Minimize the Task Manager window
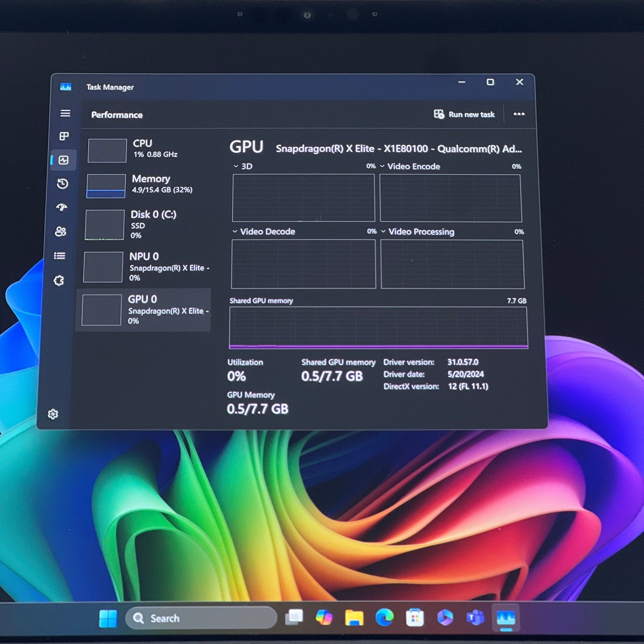 click(x=462, y=82)
